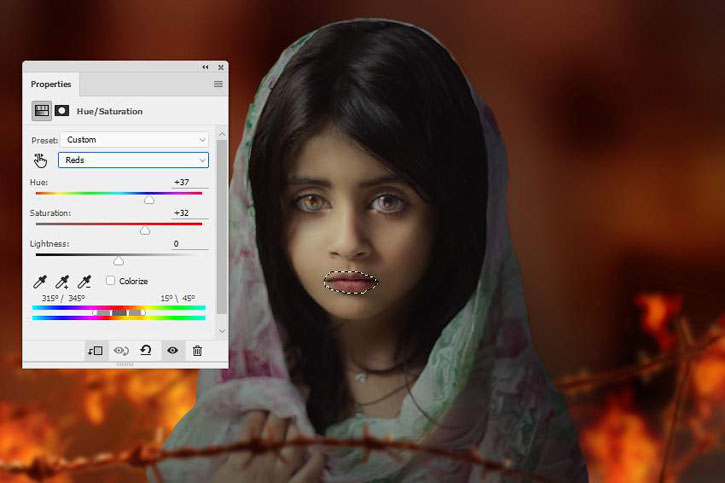
Task: Click the Preset: label
Action: tap(45, 140)
